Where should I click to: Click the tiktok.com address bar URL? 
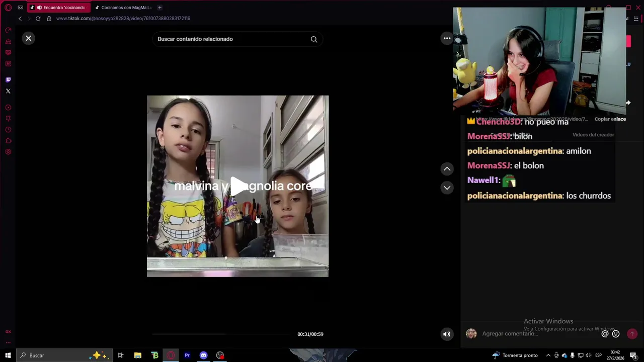click(x=123, y=19)
